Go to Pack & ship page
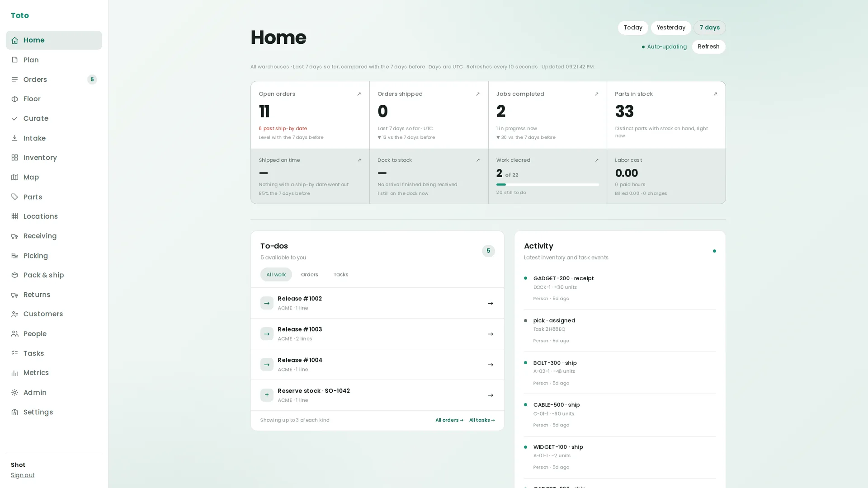Image resolution: width=868 pixels, height=488 pixels. (x=54, y=275)
